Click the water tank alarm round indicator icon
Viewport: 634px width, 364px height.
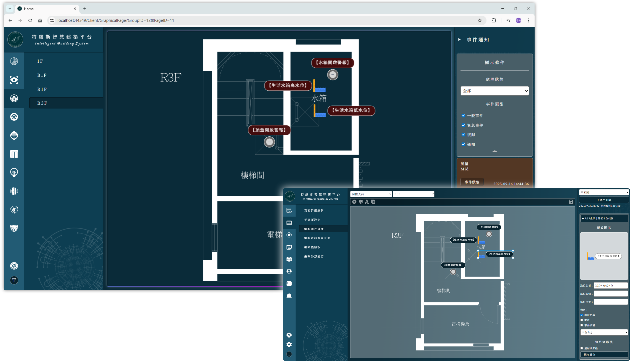pos(332,75)
